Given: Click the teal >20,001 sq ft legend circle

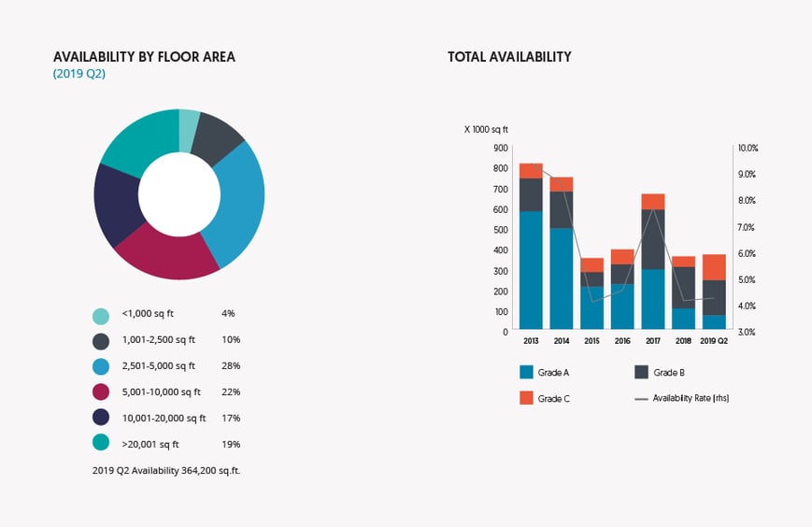Looking at the screenshot, I should [x=100, y=445].
